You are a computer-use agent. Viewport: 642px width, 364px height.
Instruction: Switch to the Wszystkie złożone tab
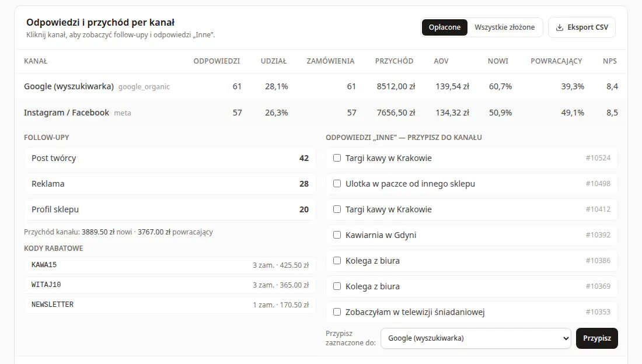(x=504, y=27)
